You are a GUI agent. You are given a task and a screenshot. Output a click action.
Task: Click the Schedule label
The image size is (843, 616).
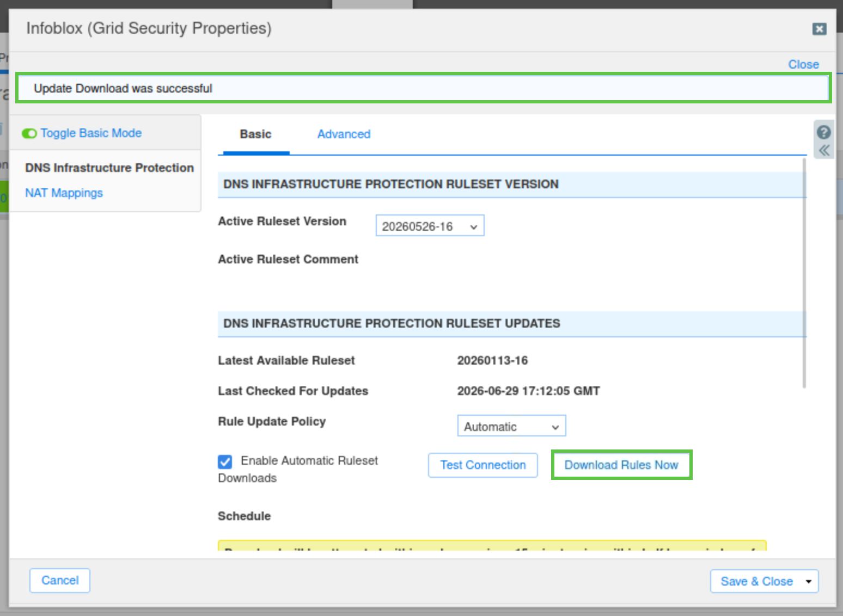pos(244,516)
